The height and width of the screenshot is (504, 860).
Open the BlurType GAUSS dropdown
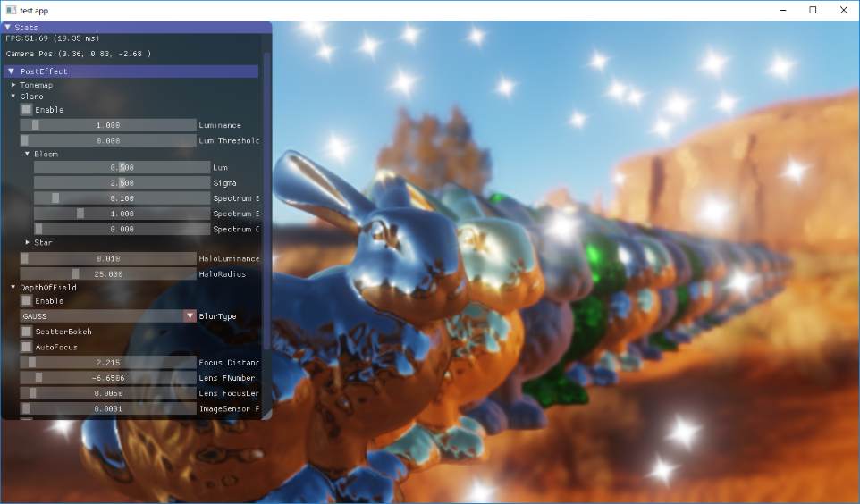108,315
